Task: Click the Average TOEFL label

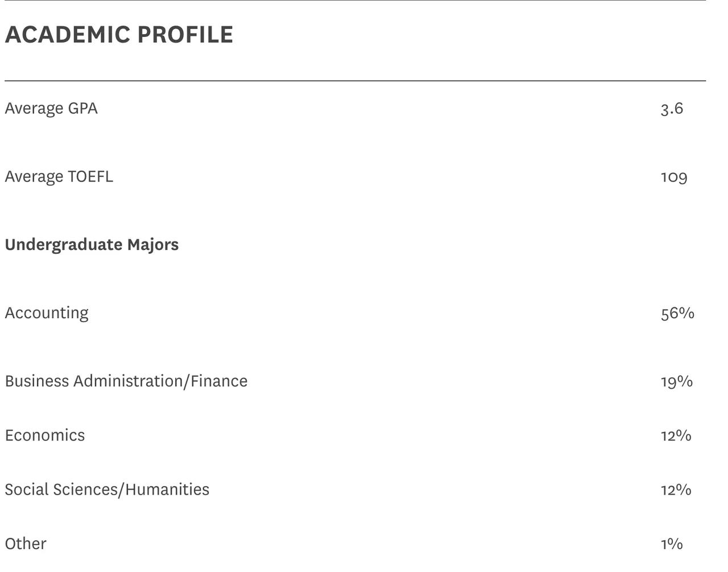Action: (59, 176)
